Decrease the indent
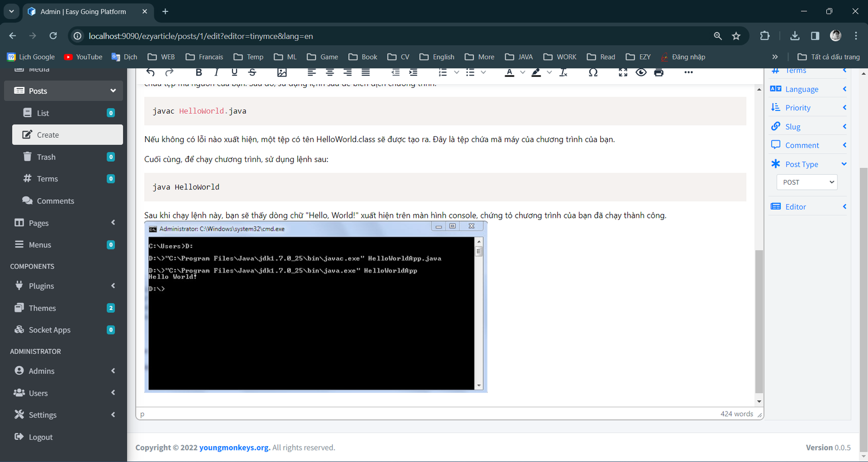Screen dimensions: 868x462 tap(395, 72)
